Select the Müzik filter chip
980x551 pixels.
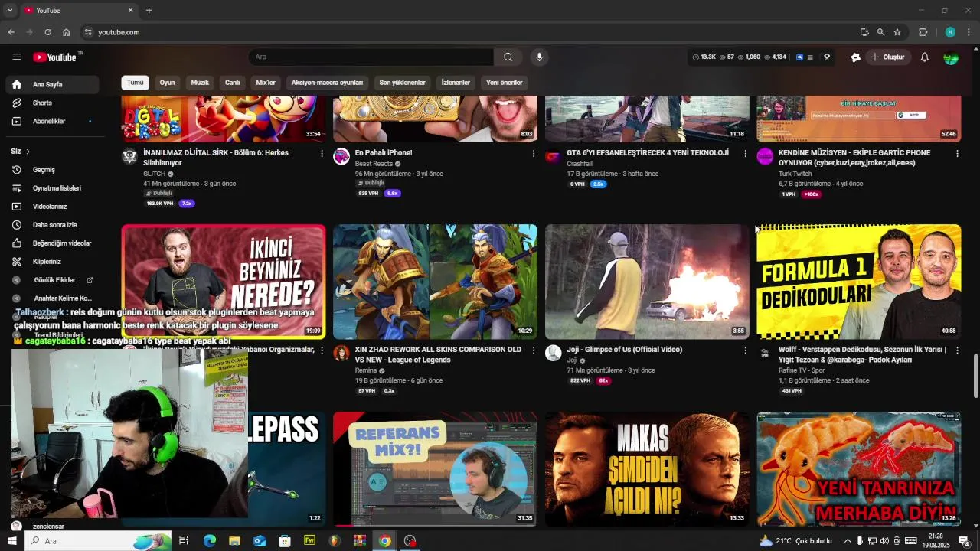tap(200, 83)
